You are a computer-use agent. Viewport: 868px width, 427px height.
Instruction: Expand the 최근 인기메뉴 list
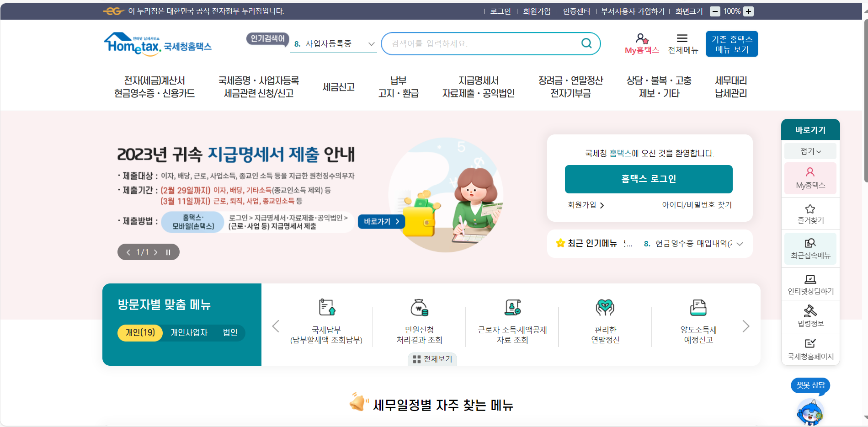(740, 244)
